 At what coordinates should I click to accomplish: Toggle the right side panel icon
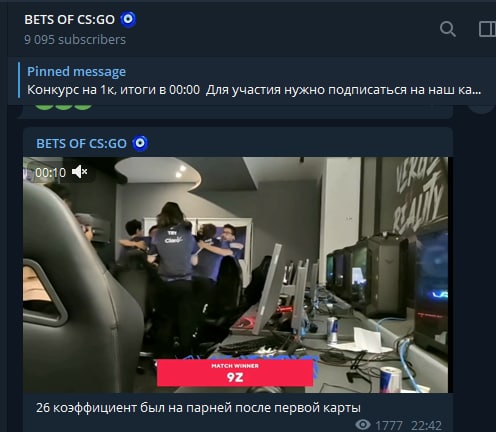tap(487, 29)
